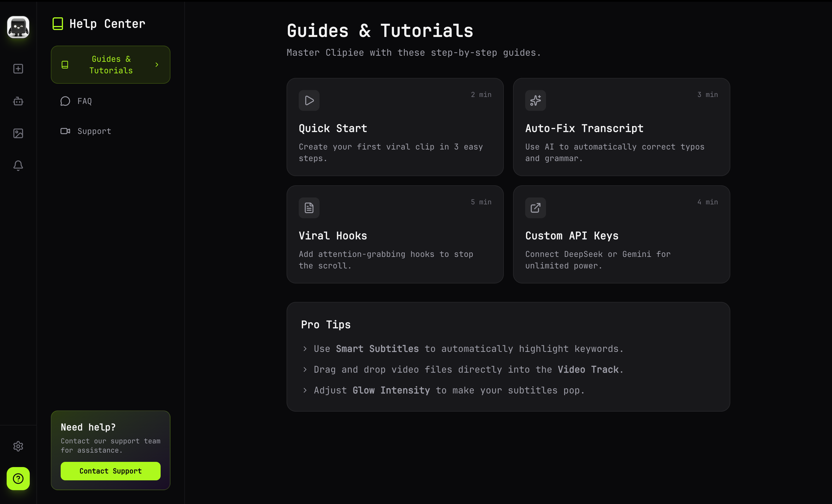832x504 pixels.
Task: Expand Guides & Tutorials via the chevron
Action: coord(157,64)
